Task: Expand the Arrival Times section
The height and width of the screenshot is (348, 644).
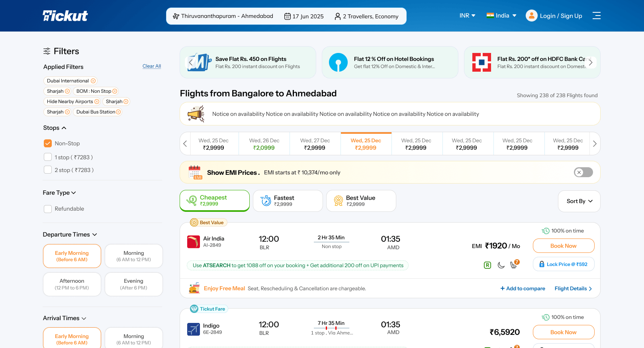Action: 65,318
